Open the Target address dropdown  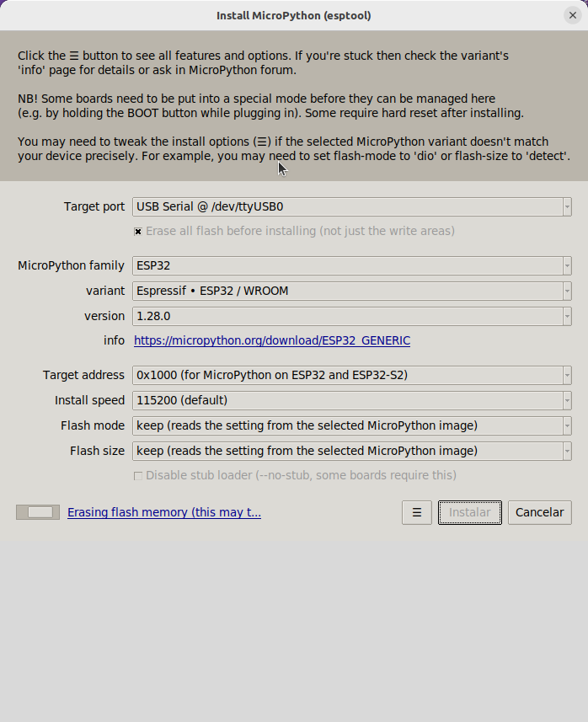click(x=352, y=375)
